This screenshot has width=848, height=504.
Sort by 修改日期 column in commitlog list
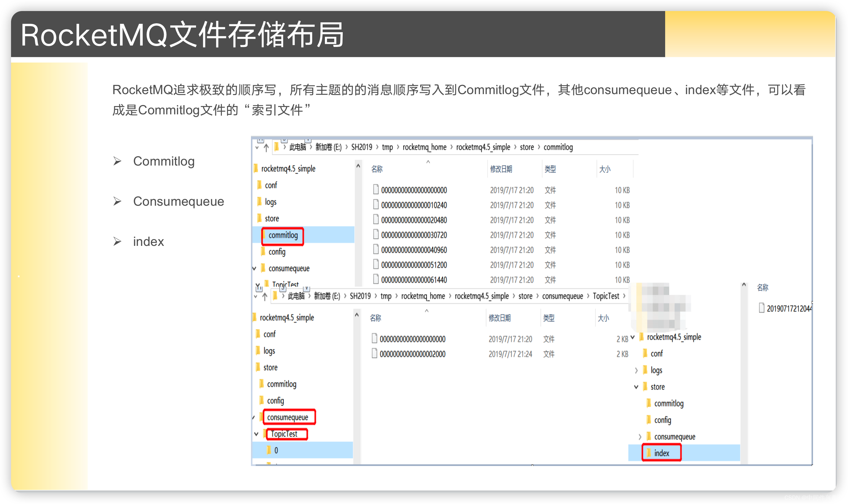[x=501, y=169]
